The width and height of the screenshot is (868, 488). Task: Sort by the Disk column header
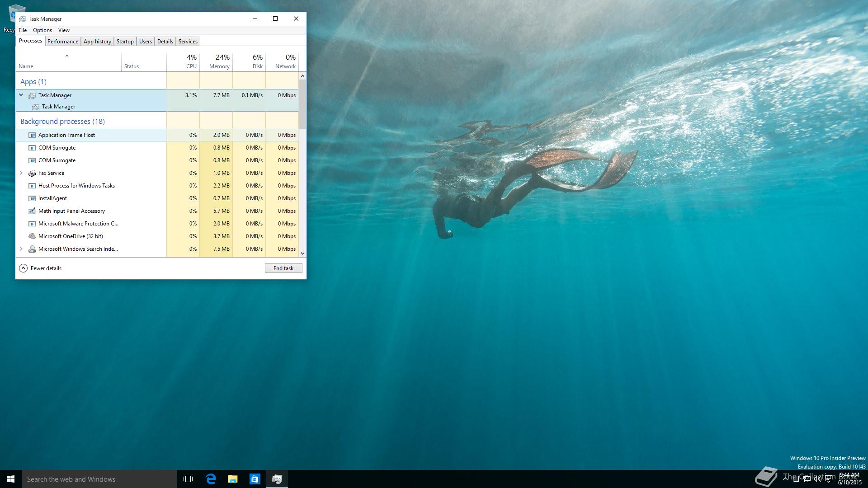point(249,62)
